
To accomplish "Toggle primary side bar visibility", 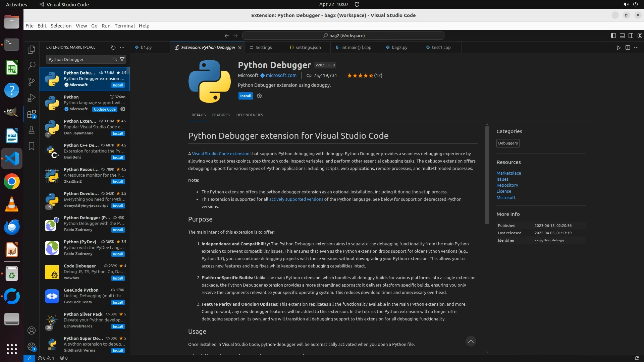I will tap(613, 36).
